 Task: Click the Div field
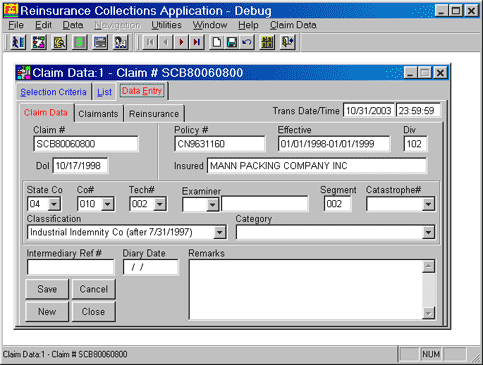(415, 144)
